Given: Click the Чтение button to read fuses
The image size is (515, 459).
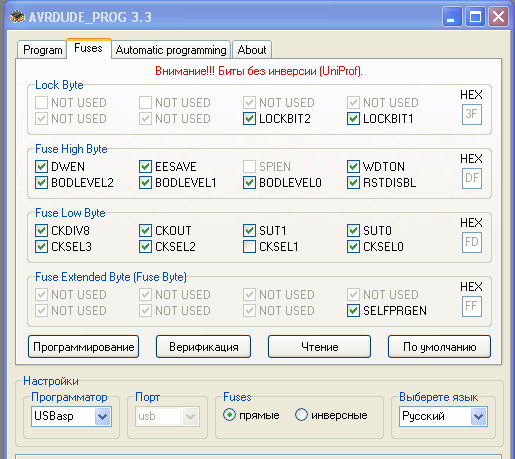Looking at the screenshot, I should point(319,347).
